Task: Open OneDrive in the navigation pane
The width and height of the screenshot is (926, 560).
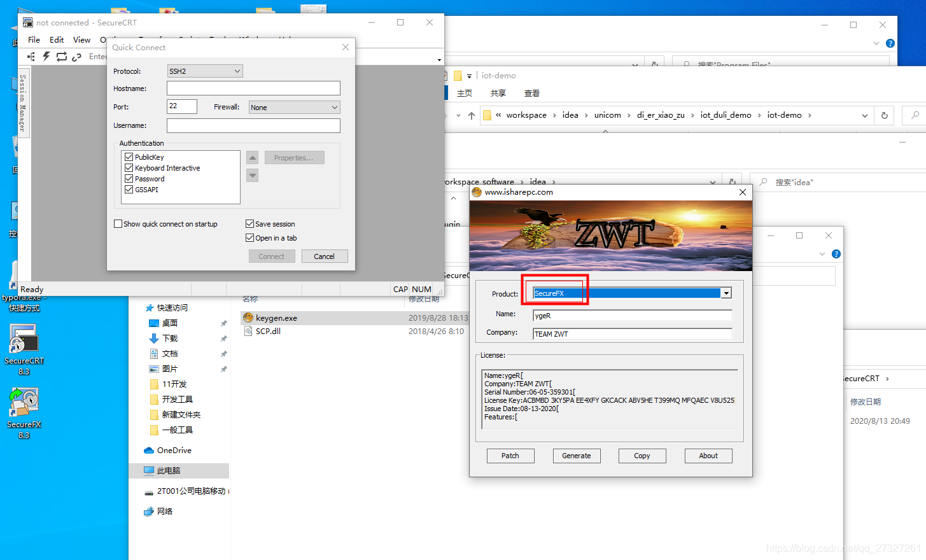Action: pos(174,450)
